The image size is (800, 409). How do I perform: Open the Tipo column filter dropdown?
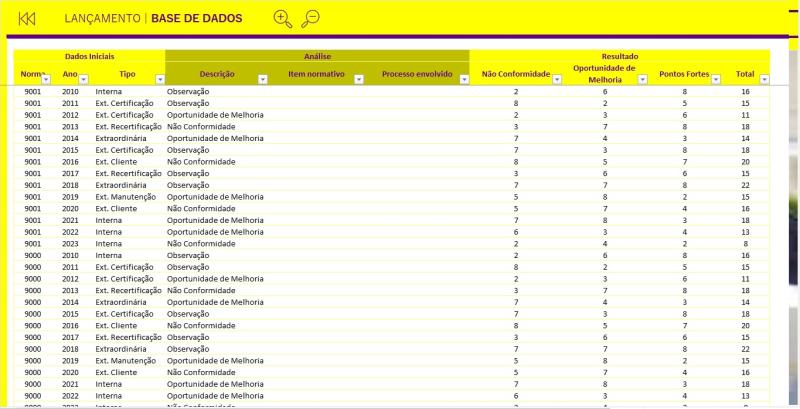coord(160,80)
